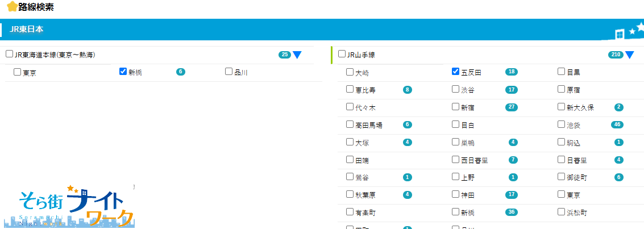The height and width of the screenshot is (229, 644).
Task: Check the 目白 station checkbox
Action: 455,123
